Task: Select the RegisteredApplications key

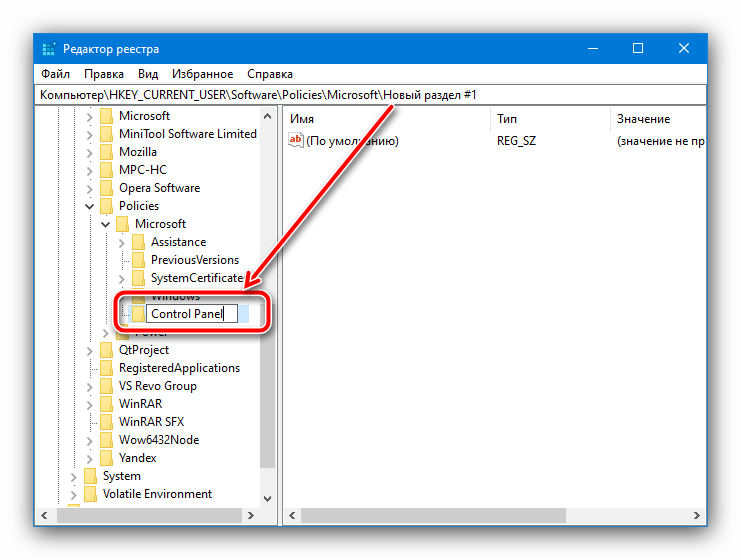Action: 179,368
